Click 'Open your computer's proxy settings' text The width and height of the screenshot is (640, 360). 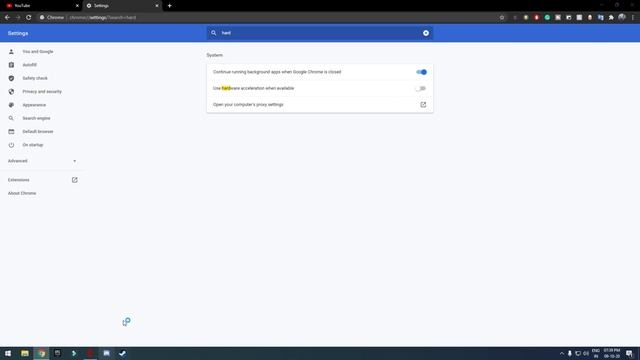(x=248, y=105)
